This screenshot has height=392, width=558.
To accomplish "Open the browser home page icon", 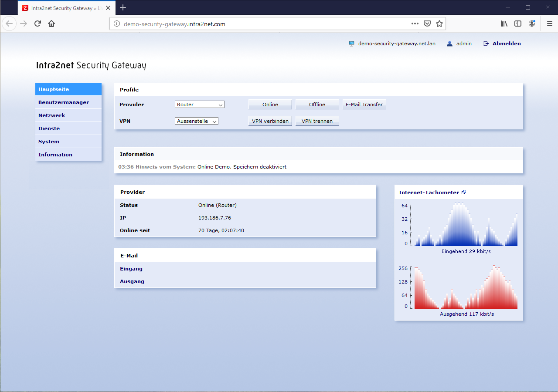I will [x=51, y=24].
